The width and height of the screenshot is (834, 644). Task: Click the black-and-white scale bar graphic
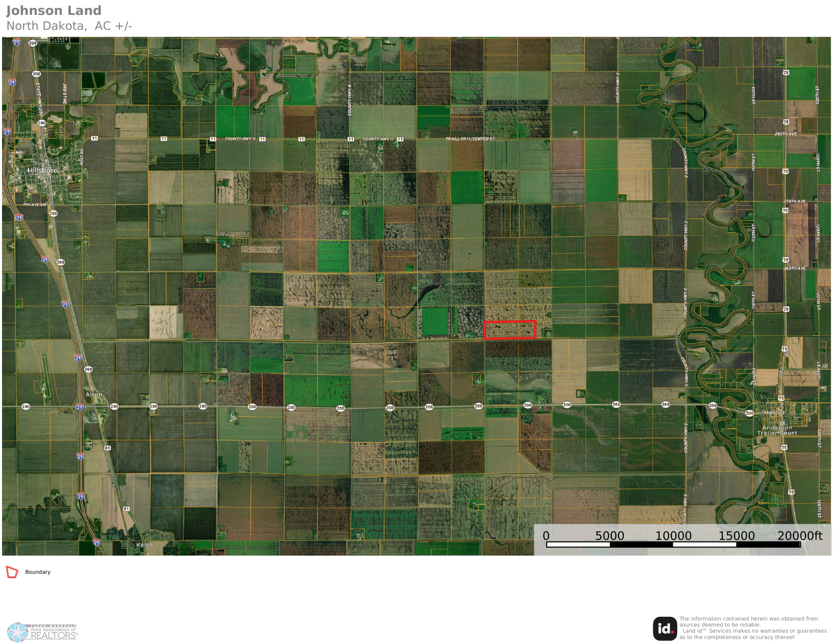(x=673, y=545)
